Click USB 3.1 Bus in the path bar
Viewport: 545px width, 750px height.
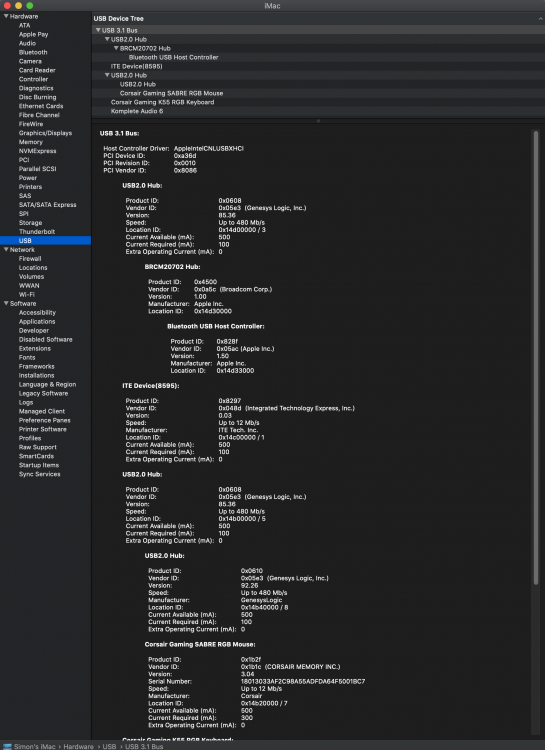144,746
